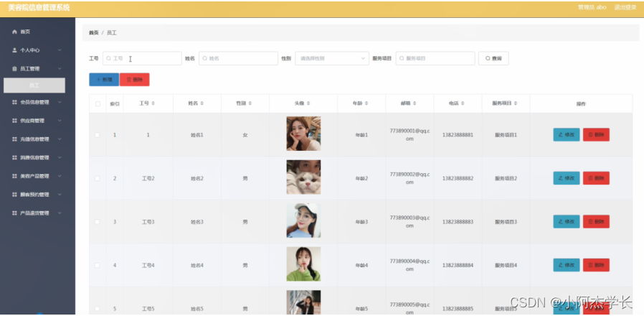Expand 会员信息管理 via its chevron

(x=60, y=102)
